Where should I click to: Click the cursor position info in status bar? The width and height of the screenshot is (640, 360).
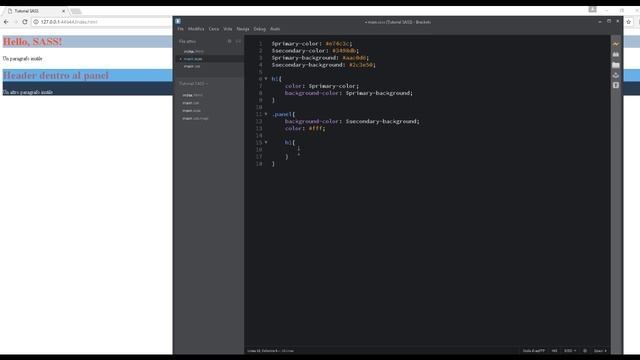[270, 351]
